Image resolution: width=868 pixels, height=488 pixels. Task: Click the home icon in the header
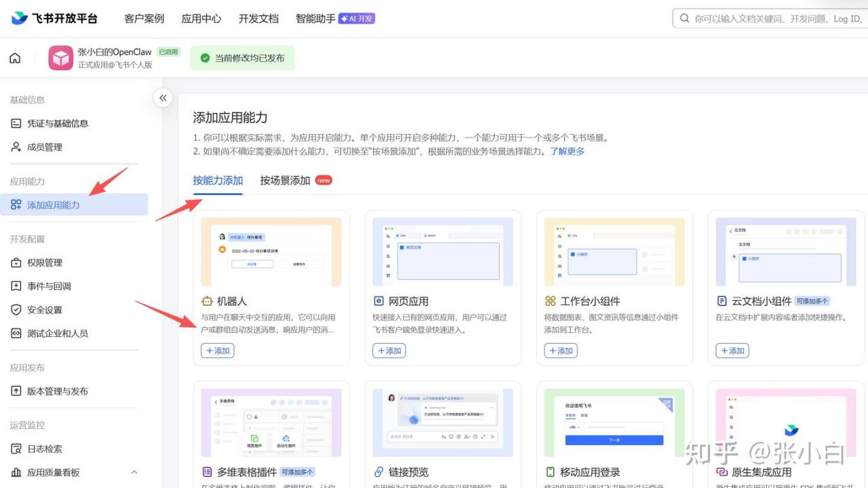(15, 58)
